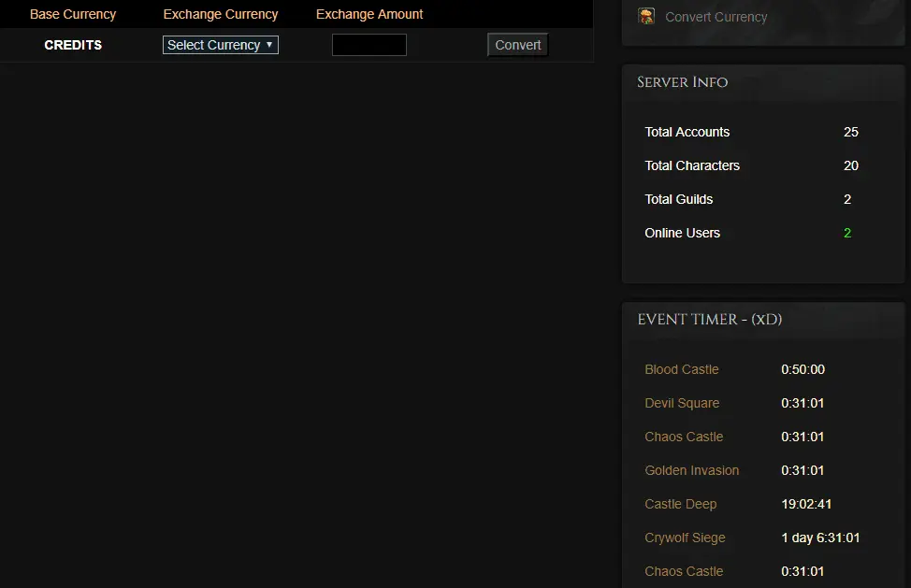The width and height of the screenshot is (911, 588).
Task: Open the Convert Currency sidebar link
Action: click(716, 17)
